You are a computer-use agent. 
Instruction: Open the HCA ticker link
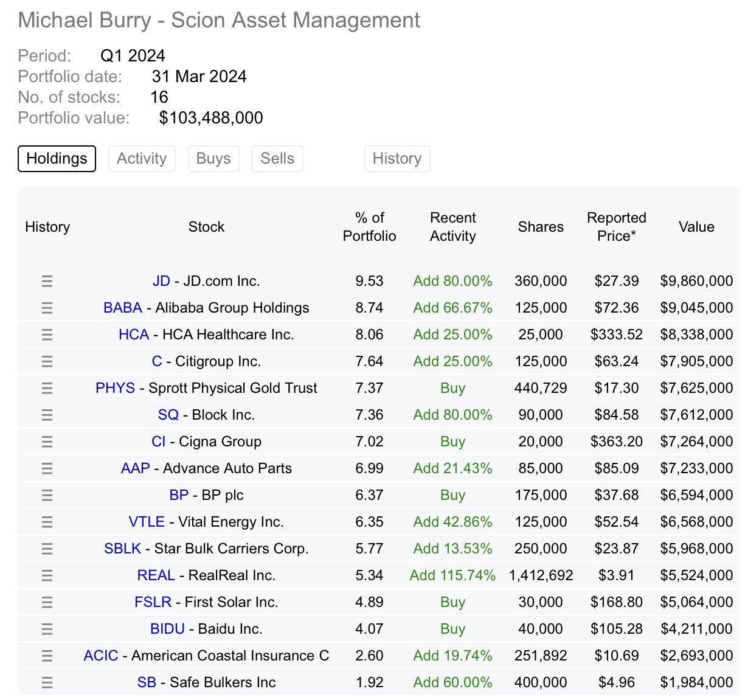tap(134, 334)
